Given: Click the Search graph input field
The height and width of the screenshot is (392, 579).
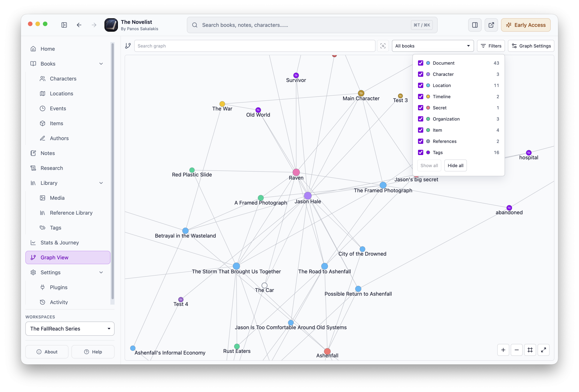Looking at the screenshot, I should click(255, 46).
